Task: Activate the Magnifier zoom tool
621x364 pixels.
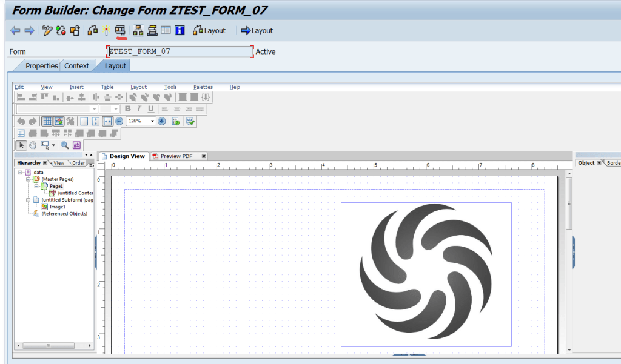Action: 65,145
